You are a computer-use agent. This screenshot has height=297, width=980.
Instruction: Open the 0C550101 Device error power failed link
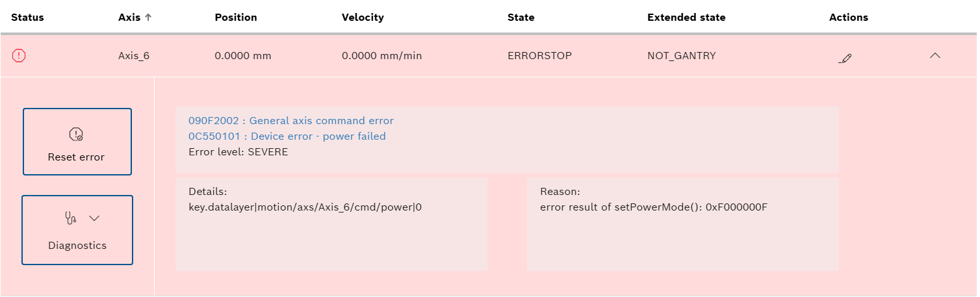(287, 136)
